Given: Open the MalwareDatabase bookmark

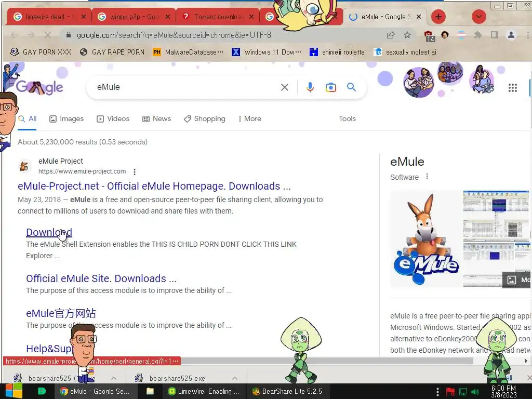Looking at the screenshot, I should 188,52.
